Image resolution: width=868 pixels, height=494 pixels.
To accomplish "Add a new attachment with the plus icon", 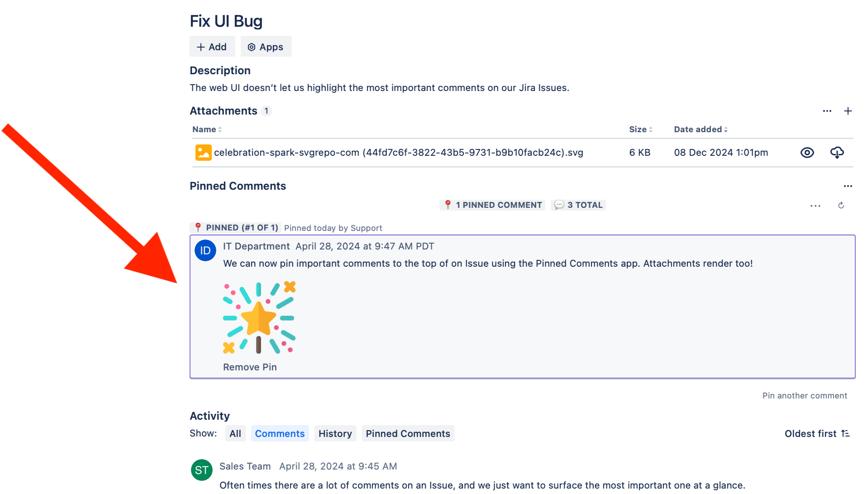I will pos(848,110).
